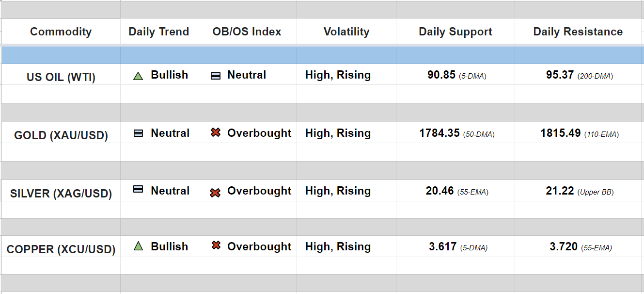
Task: Select the Daily Support header cell
Action: coord(455,32)
